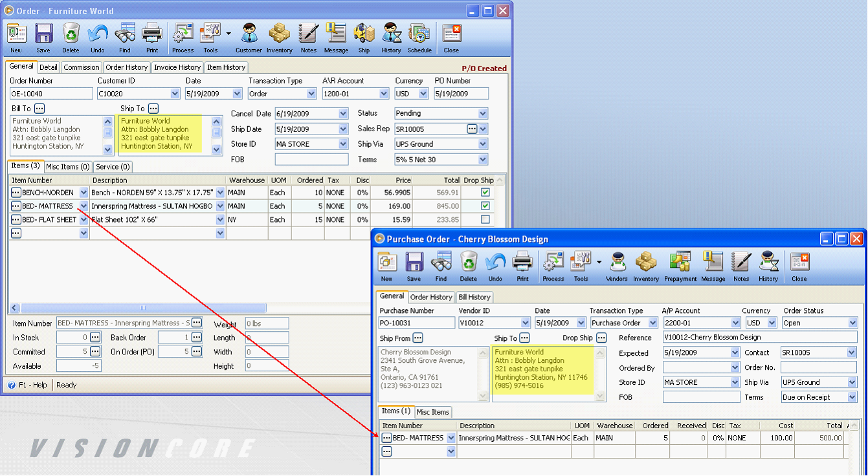Image resolution: width=868 pixels, height=476 pixels.
Task: Click Sales Rep ellipsis button
Action: (x=472, y=129)
